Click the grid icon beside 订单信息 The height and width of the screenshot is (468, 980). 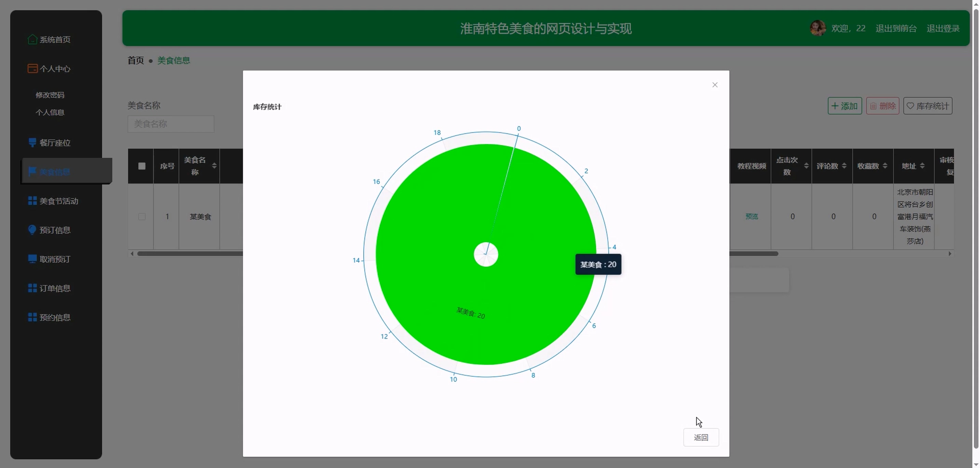coord(32,288)
